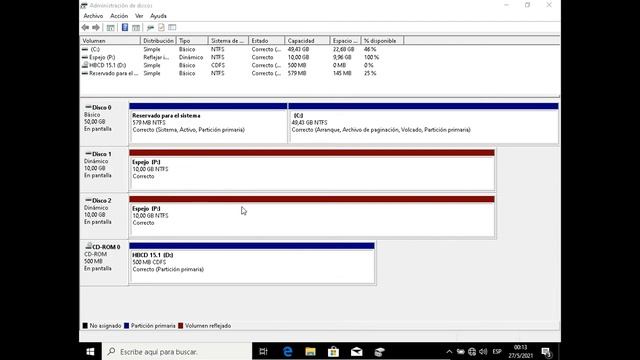Click the volume speaker tray icon
The width and height of the screenshot is (640, 360).
pyautogui.click(x=483, y=351)
